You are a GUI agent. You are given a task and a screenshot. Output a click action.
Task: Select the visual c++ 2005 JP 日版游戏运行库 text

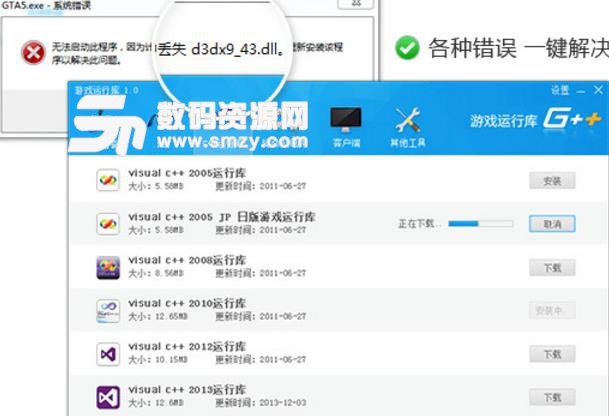click(x=221, y=217)
